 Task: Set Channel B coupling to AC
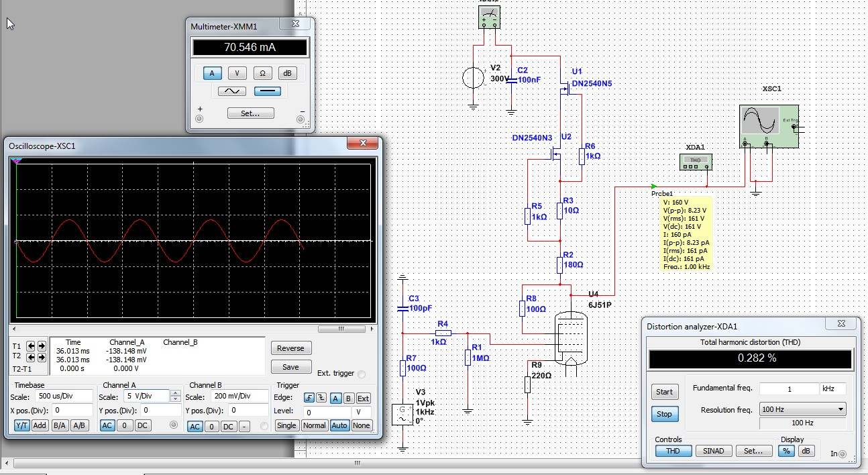coord(195,426)
